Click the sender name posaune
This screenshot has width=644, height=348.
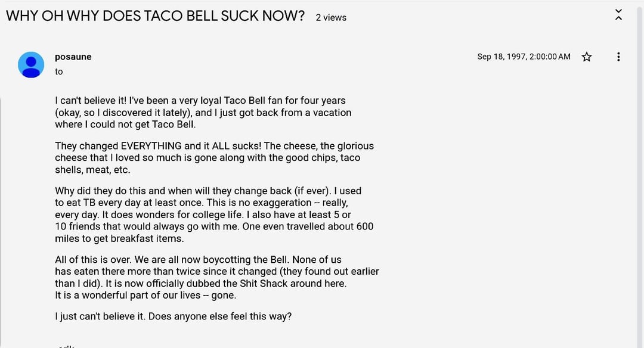click(73, 57)
